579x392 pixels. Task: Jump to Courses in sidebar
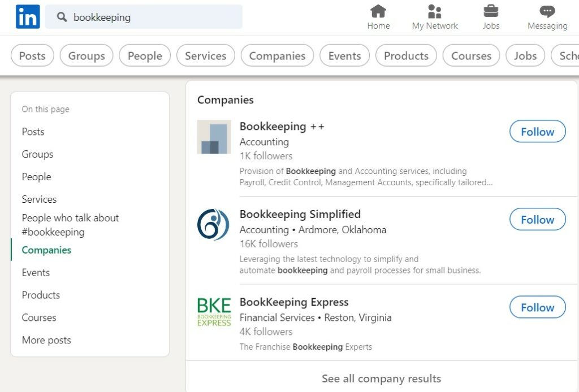click(x=39, y=317)
